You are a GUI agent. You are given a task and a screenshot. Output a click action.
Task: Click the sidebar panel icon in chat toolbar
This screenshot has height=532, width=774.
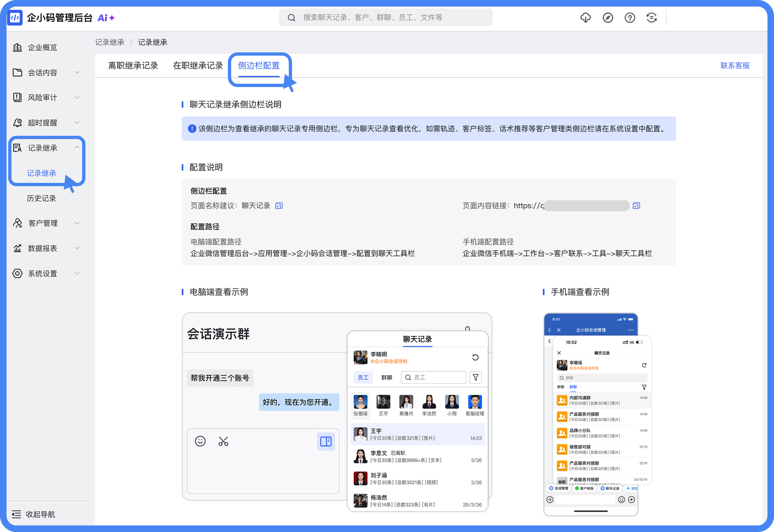click(326, 441)
